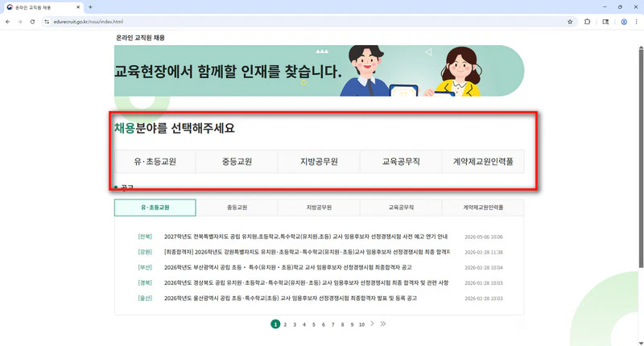This screenshot has height=346, width=644.
Task: Open the browser extensions puzzle icon
Action: (588, 22)
